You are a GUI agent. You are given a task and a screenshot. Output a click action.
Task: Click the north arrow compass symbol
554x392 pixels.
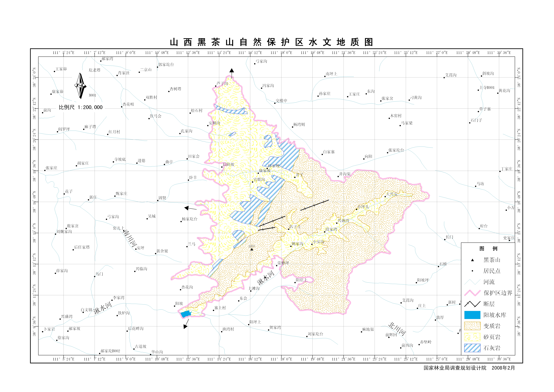80,86
